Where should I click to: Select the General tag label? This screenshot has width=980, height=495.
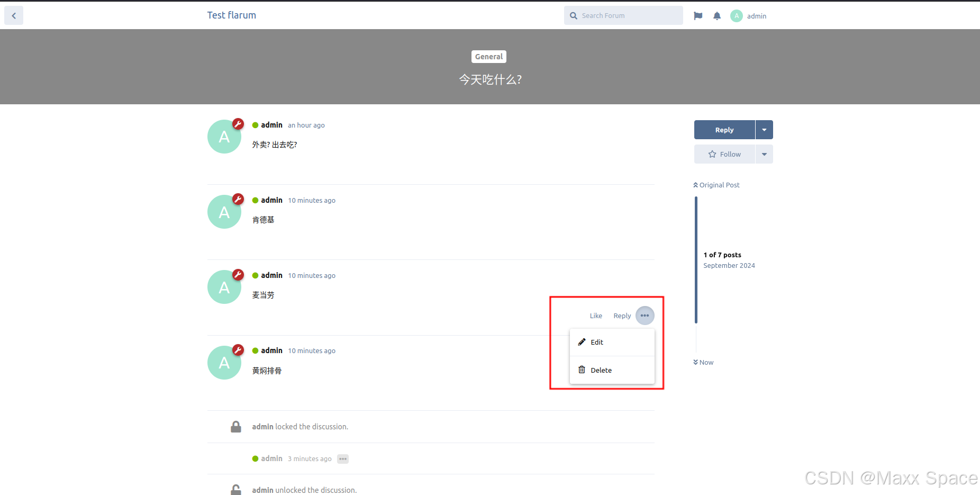pos(489,57)
